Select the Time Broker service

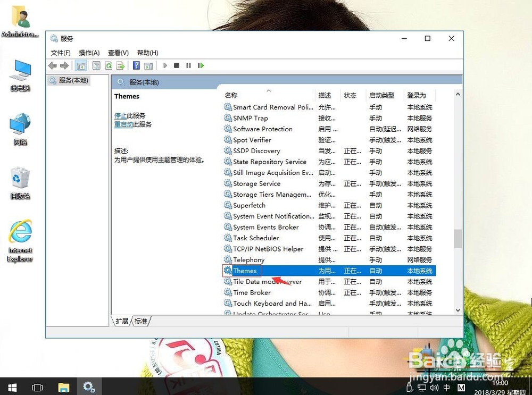pyautogui.click(x=329, y=292)
